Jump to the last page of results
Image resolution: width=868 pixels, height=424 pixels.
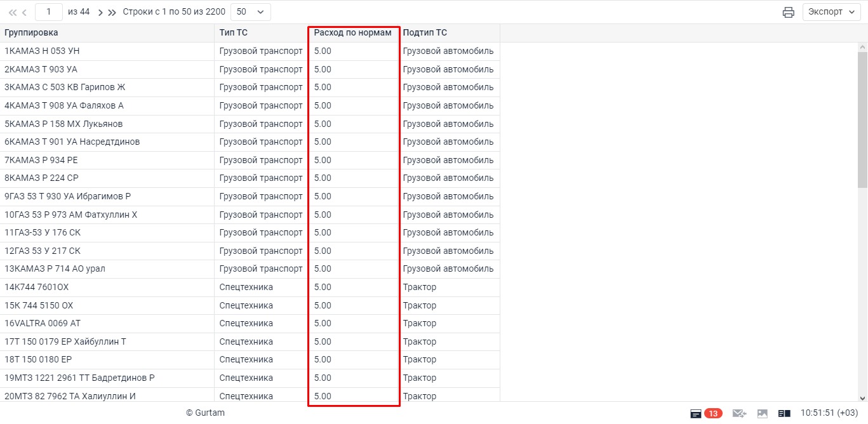112,12
